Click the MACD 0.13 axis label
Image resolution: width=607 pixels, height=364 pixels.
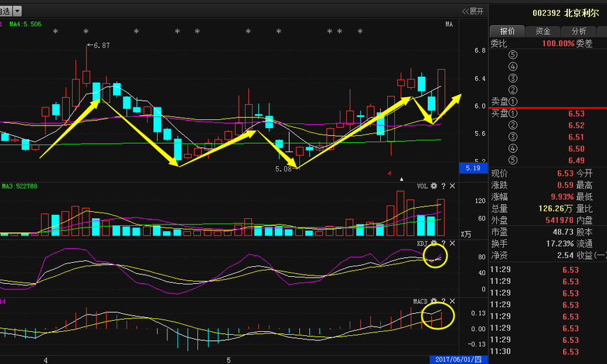(479, 313)
